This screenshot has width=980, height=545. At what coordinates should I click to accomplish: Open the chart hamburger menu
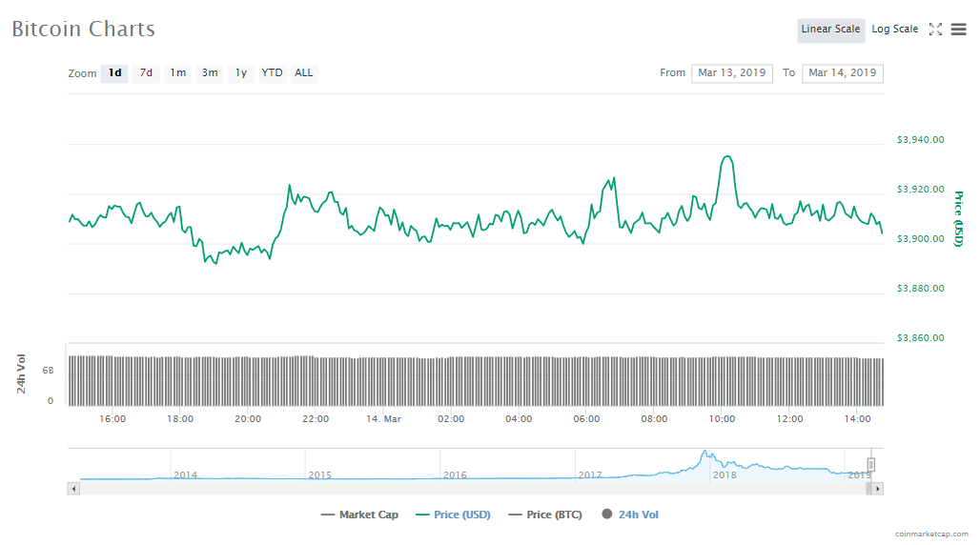(x=958, y=30)
